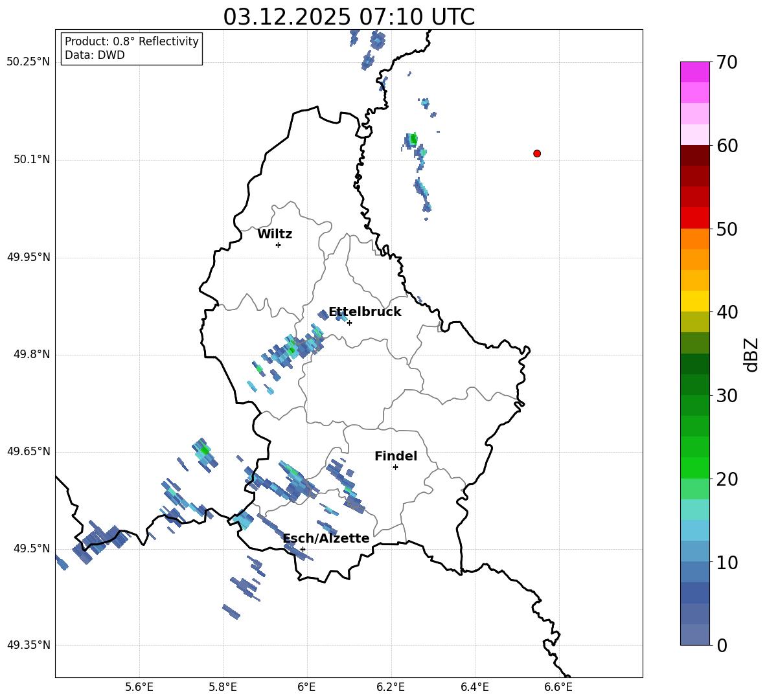
Task: Click the colorbar tick label 20
Action: (x=727, y=479)
